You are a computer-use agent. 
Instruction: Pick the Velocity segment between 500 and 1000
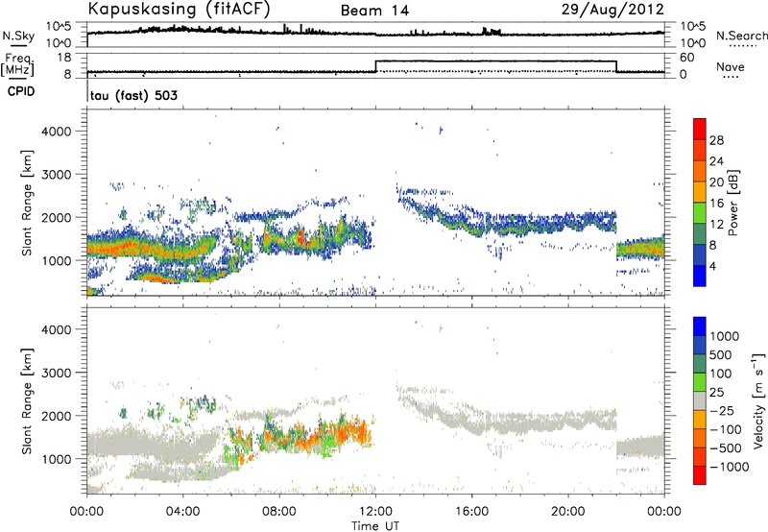point(700,345)
